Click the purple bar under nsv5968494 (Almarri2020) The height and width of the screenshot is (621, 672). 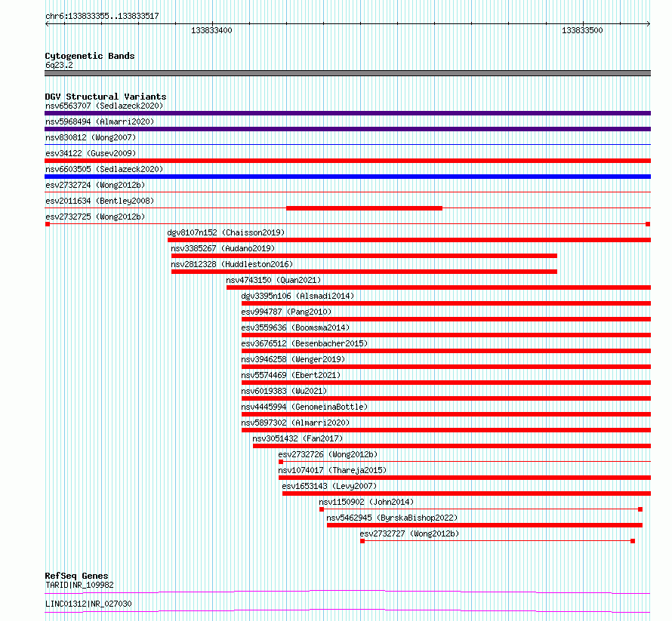(347, 129)
